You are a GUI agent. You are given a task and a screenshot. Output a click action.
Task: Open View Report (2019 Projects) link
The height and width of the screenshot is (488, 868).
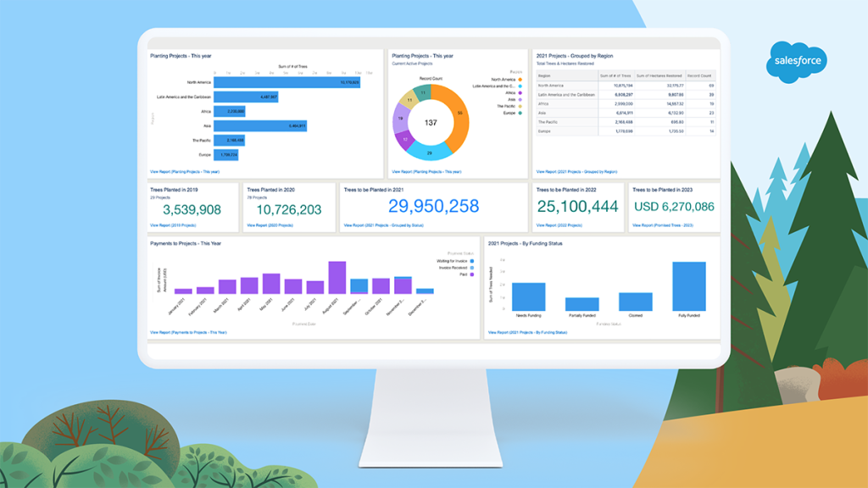(173, 225)
